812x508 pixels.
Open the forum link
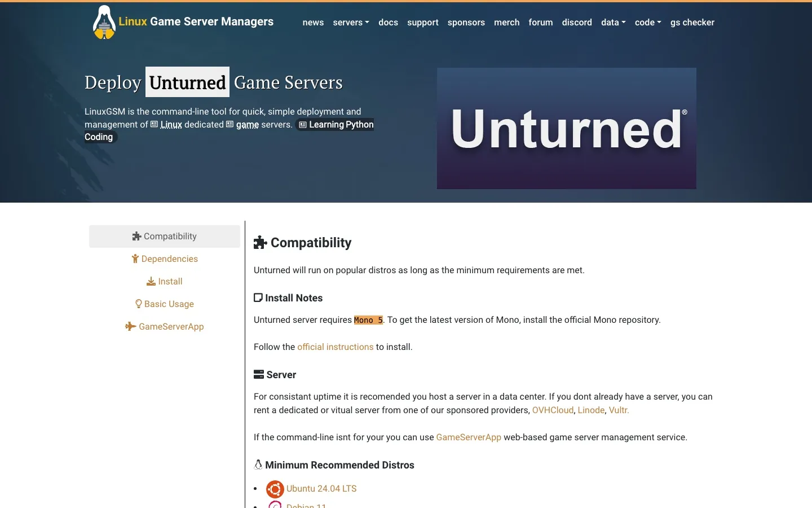[x=541, y=23]
